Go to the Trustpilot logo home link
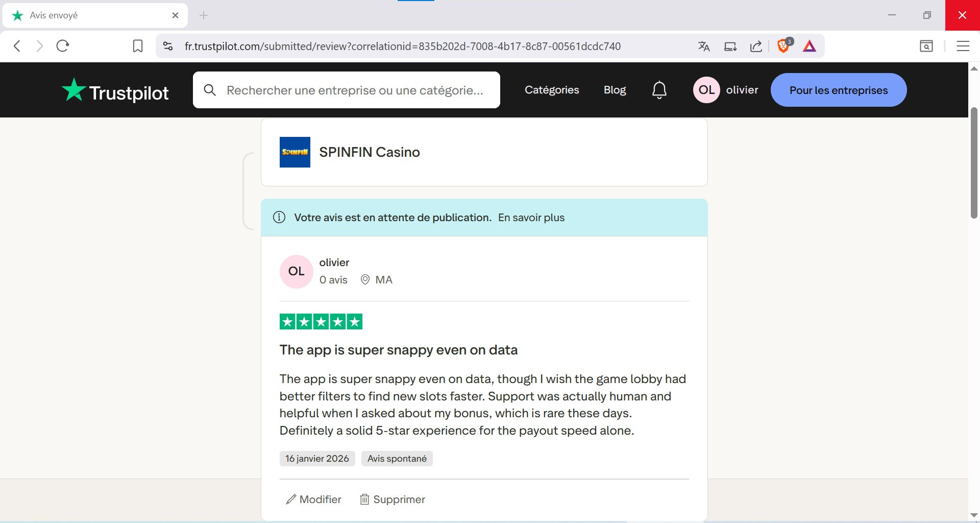Image resolution: width=980 pixels, height=523 pixels. pyautogui.click(x=115, y=91)
